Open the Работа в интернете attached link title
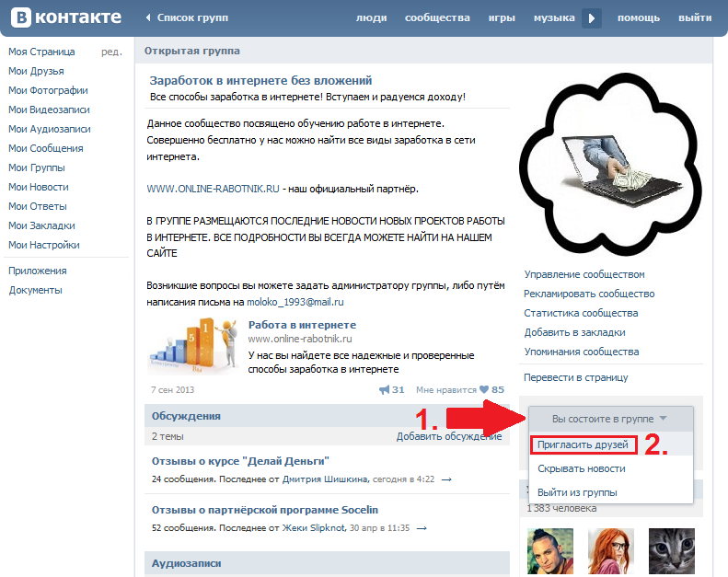Viewport: 728px width, 577px height. (x=302, y=325)
